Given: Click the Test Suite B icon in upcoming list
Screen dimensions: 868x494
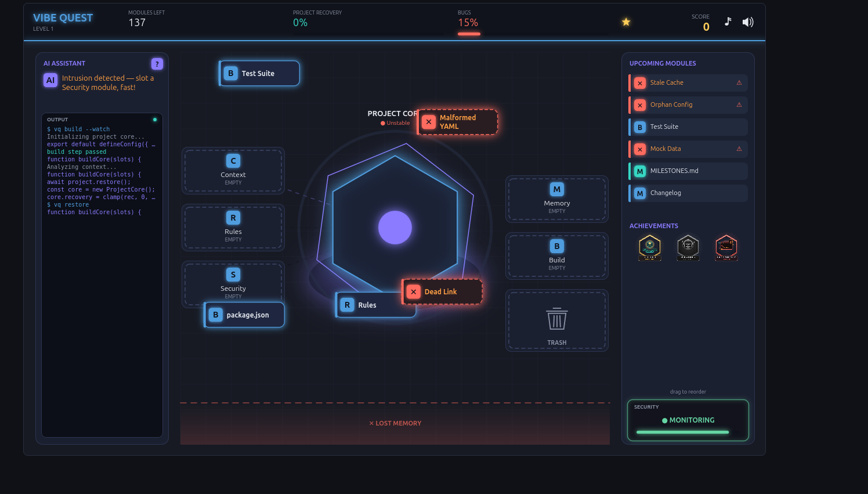Looking at the screenshot, I should (x=640, y=127).
